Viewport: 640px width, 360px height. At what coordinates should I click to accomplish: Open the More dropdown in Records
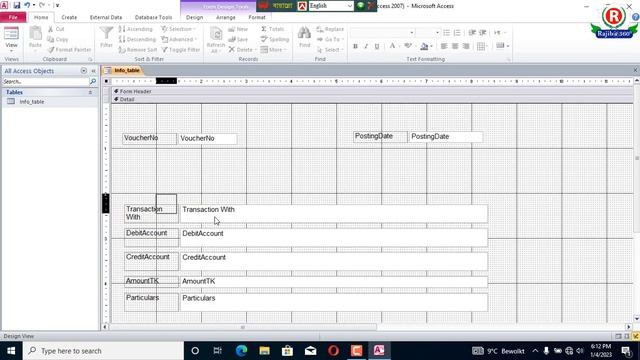point(274,49)
